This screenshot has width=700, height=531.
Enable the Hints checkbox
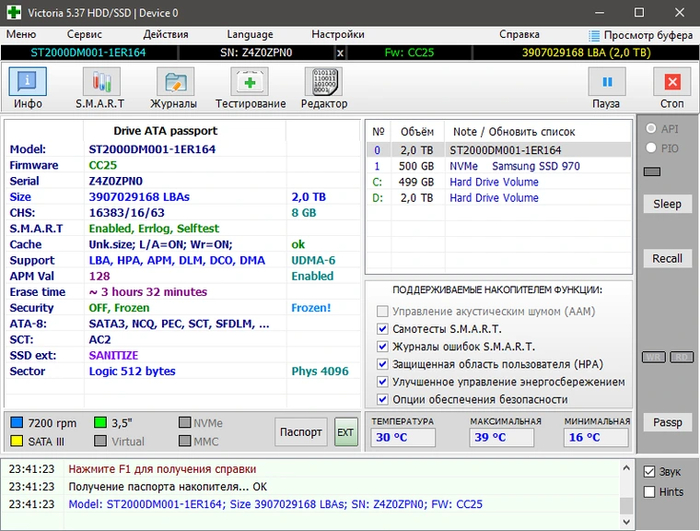(x=650, y=492)
